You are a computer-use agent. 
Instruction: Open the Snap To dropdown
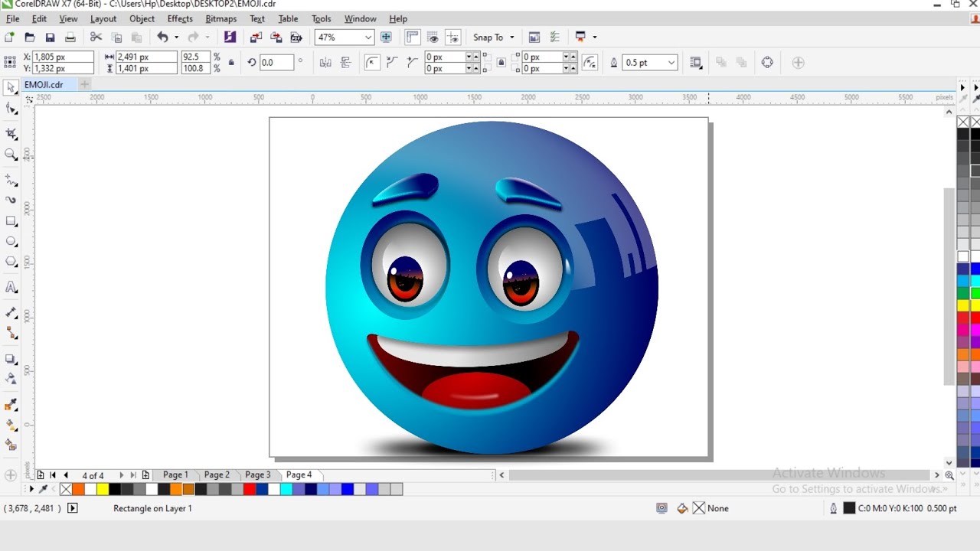[511, 37]
